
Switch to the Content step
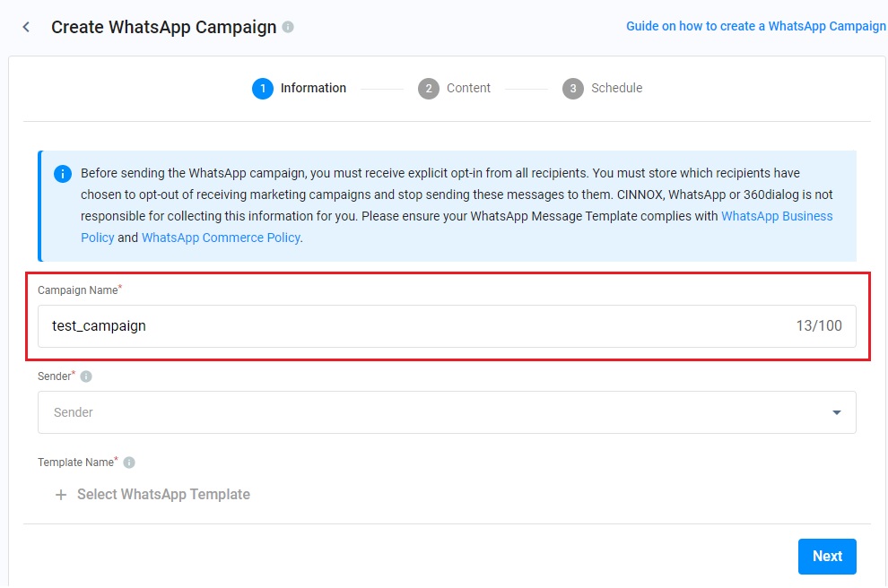point(469,88)
